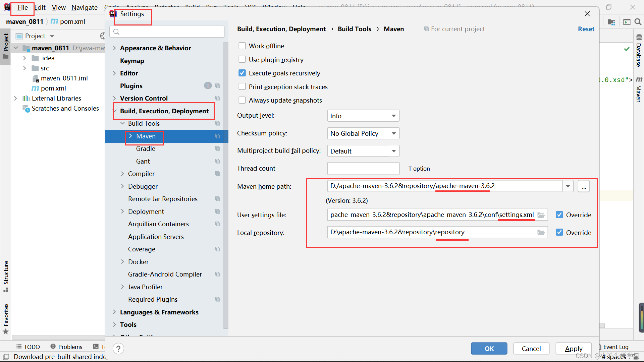Select Application Servers setting

click(x=156, y=237)
